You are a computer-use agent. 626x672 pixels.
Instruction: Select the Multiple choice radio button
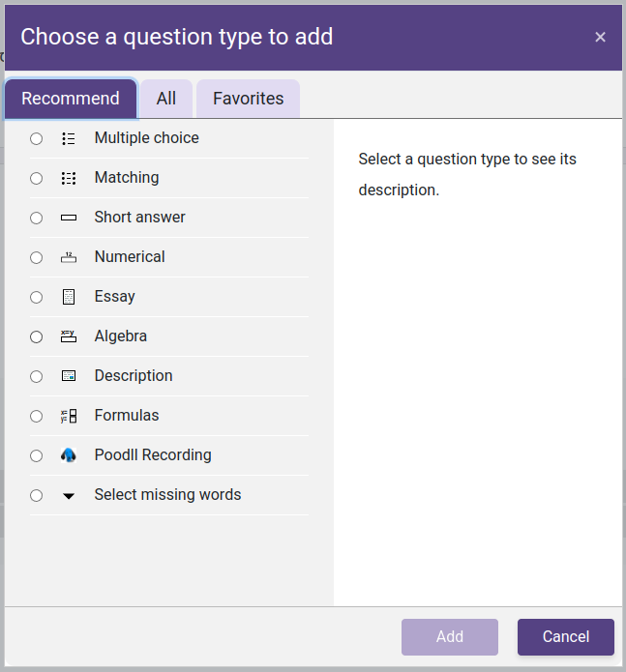37,139
